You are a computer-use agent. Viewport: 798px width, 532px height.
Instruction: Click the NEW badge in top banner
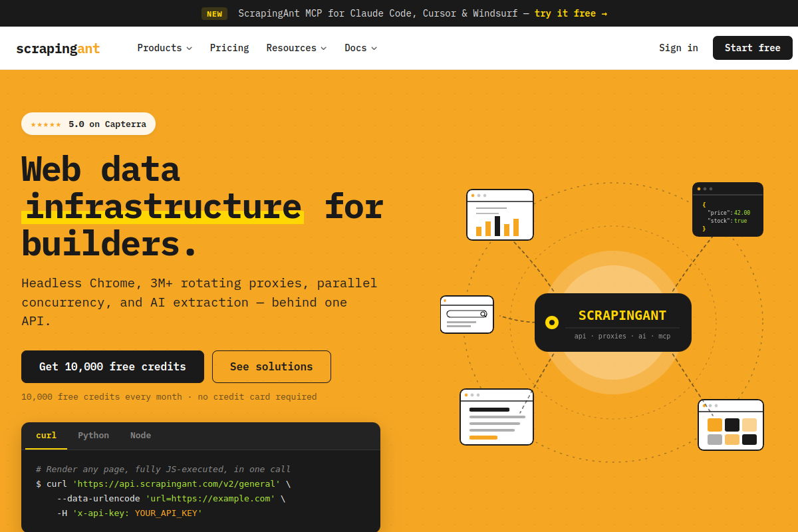coord(214,13)
